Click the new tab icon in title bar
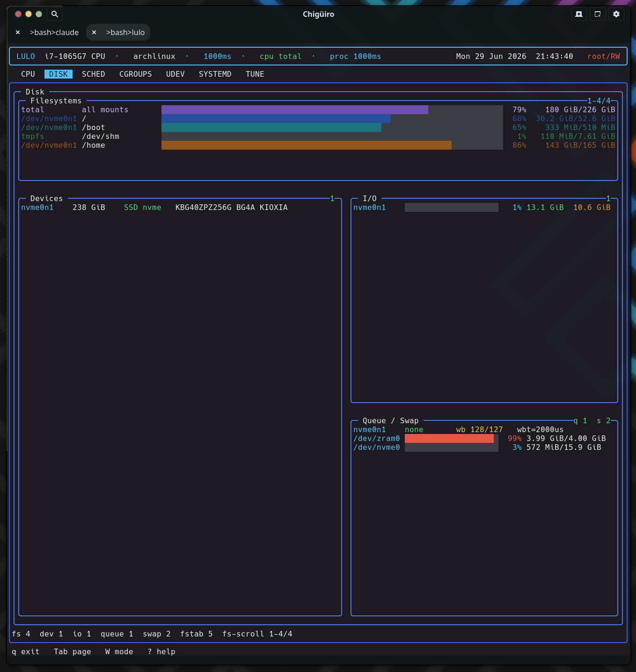Viewport: 636px width, 672px height. click(x=579, y=14)
